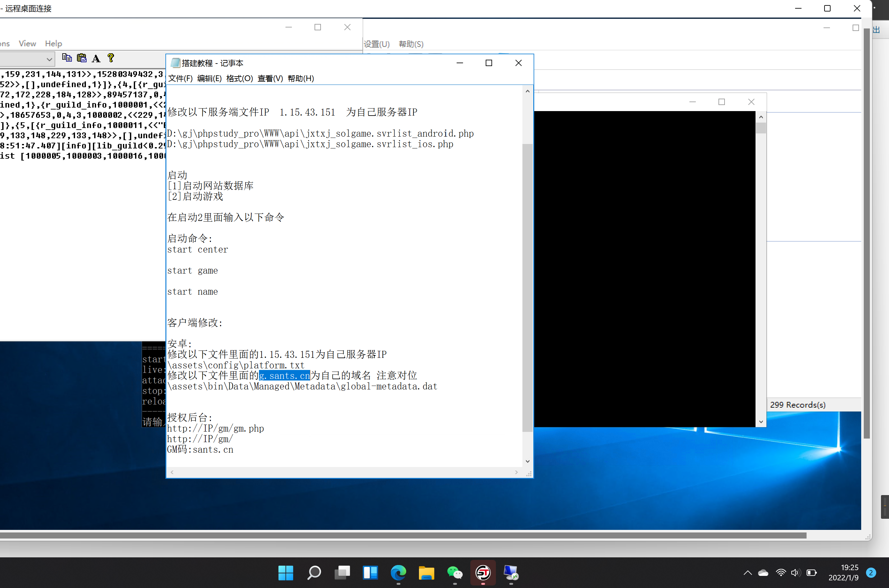This screenshot has width=889, height=588.
Task: Open WeChat from taskbar
Action: [455, 573]
